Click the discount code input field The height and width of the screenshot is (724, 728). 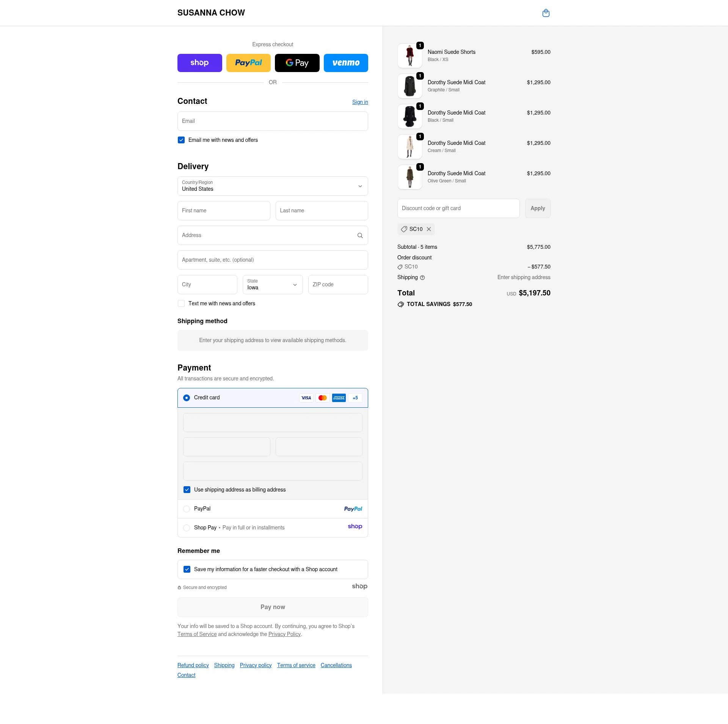pyautogui.click(x=458, y=208)
